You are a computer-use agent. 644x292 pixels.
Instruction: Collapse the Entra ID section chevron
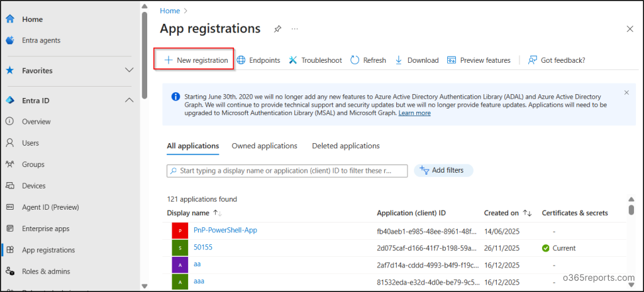click(x=129, y=100)
